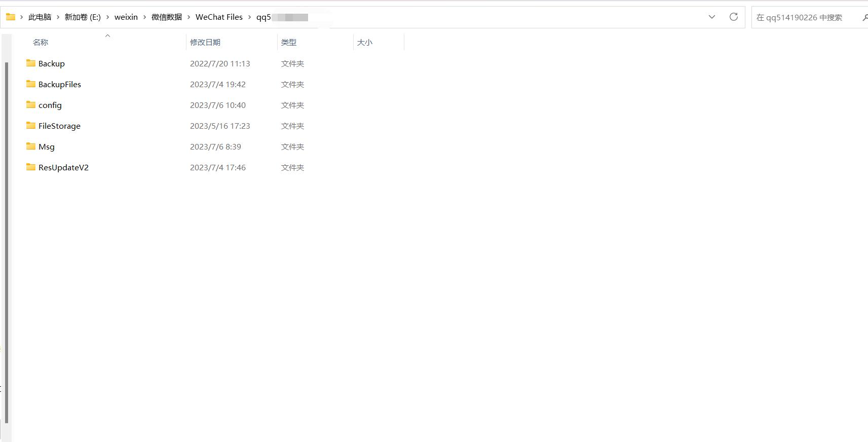Select the config folder icon

pyautogui.click(x=31, y=104)
